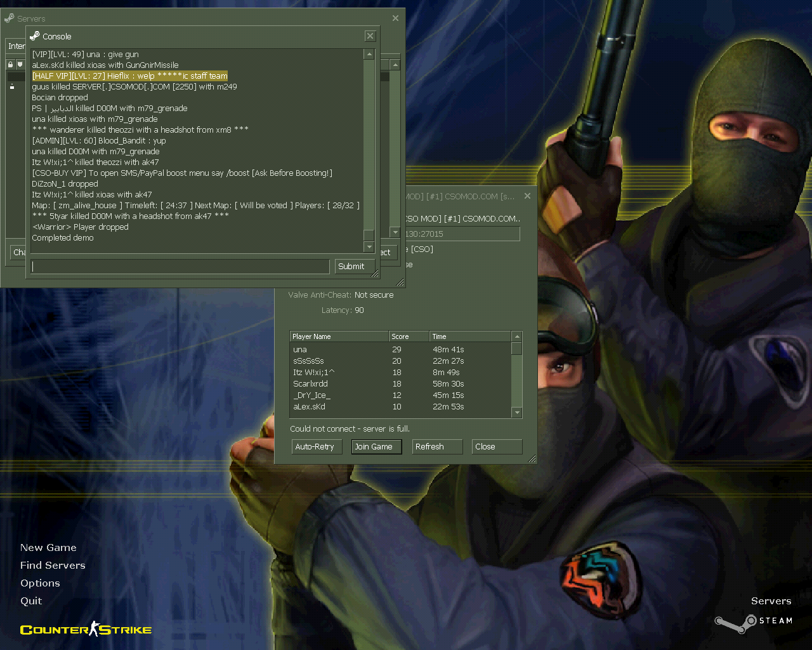This screenshot has width=812, height=650.
Task: Click the console command input field
Action: [180, 267]
